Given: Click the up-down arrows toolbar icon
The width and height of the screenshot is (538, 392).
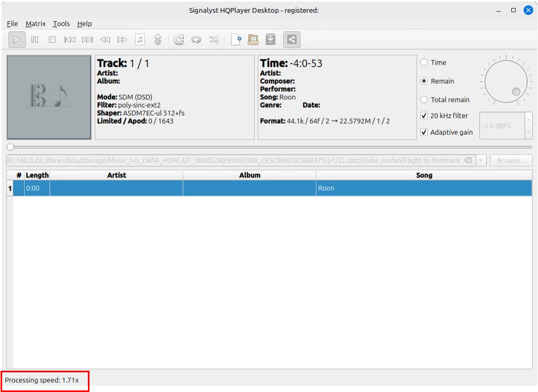Looking at the screenshot, I should [x=158, y=40].
